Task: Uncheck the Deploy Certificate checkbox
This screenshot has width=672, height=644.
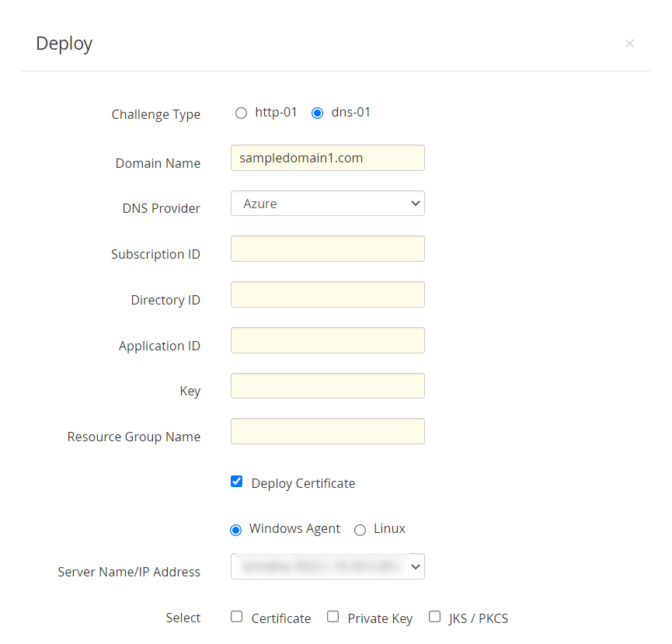Action: coord(237,482)
